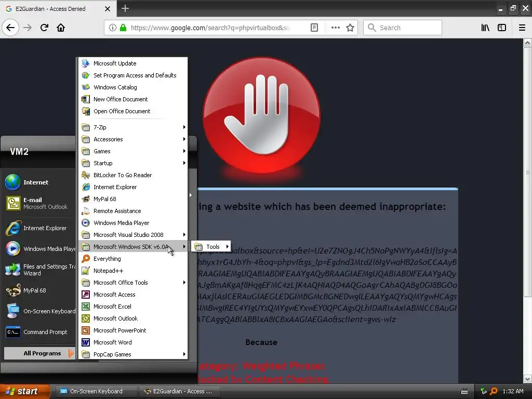Open Microsoft Update from programs menu
Image resolution: width=532 pixels, height=399 pixels.
(132, 63)
